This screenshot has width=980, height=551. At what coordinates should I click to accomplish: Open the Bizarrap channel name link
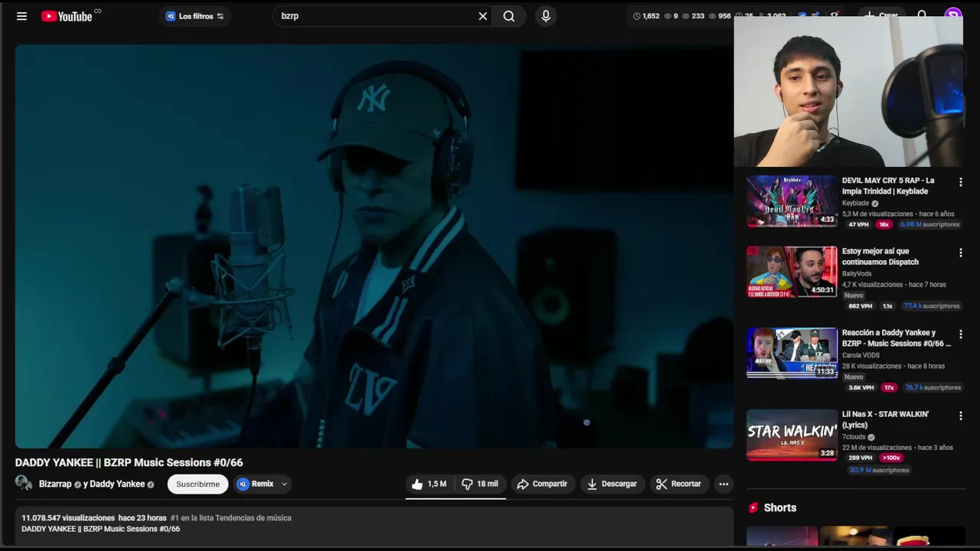tap(55, 484)
